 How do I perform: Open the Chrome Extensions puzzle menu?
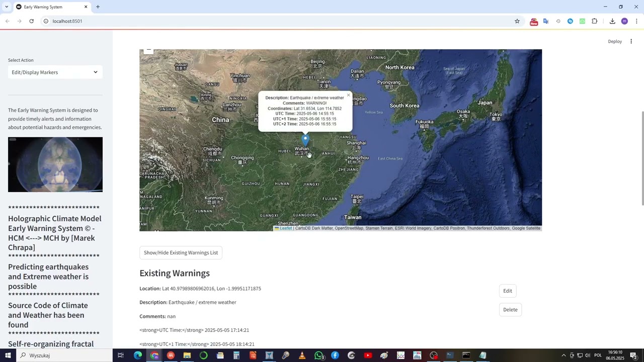595,21
